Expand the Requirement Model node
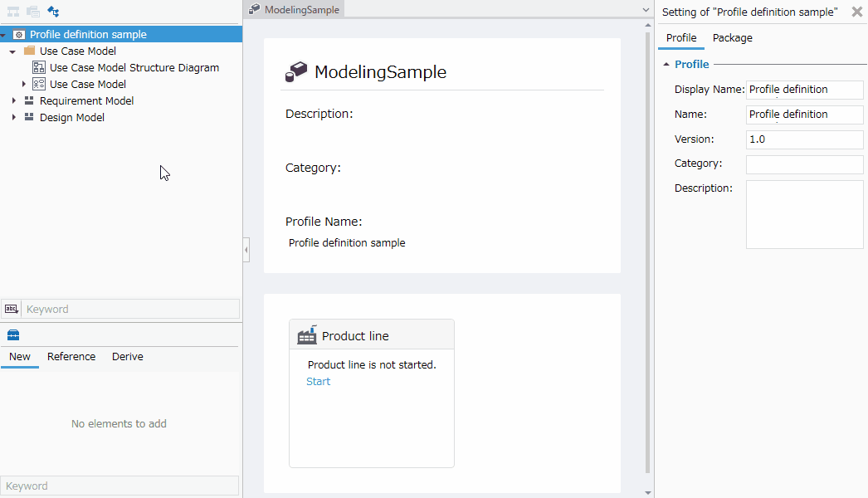 pos(14,100)
